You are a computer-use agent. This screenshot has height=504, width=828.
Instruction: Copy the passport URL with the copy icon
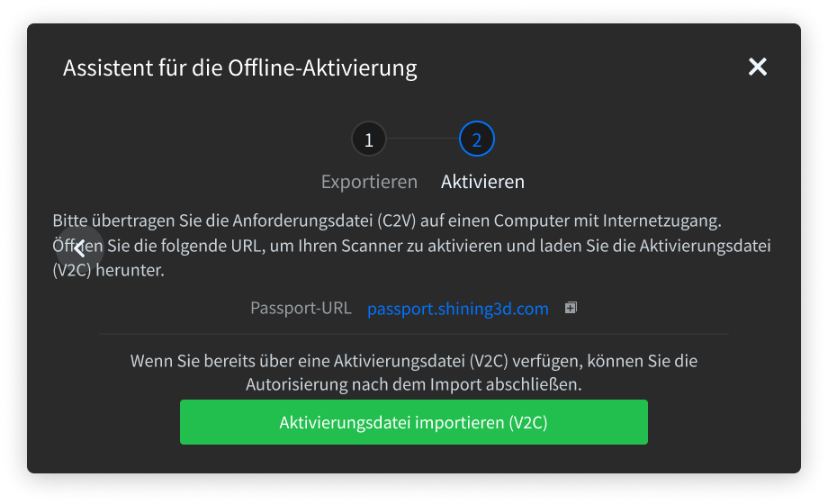coord(571,308)
